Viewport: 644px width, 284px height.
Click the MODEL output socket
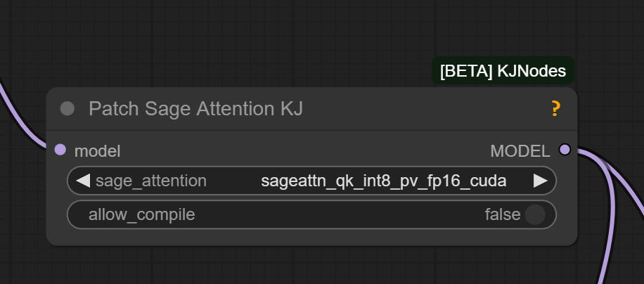pos(564,150)
